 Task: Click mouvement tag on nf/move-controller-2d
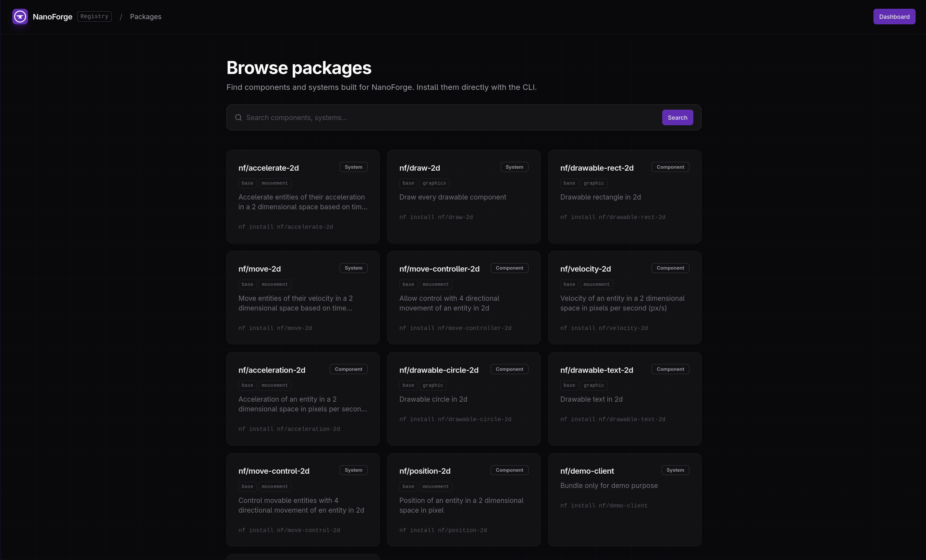tap(435, 285)
